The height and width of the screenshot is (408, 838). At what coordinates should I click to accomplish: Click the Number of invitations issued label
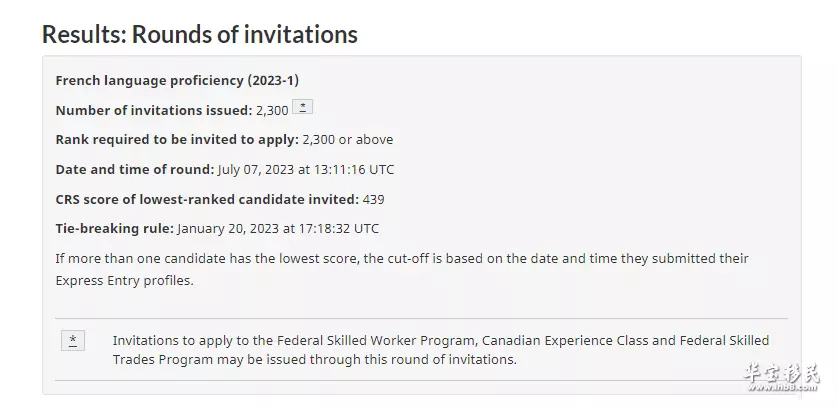(154, 110)
